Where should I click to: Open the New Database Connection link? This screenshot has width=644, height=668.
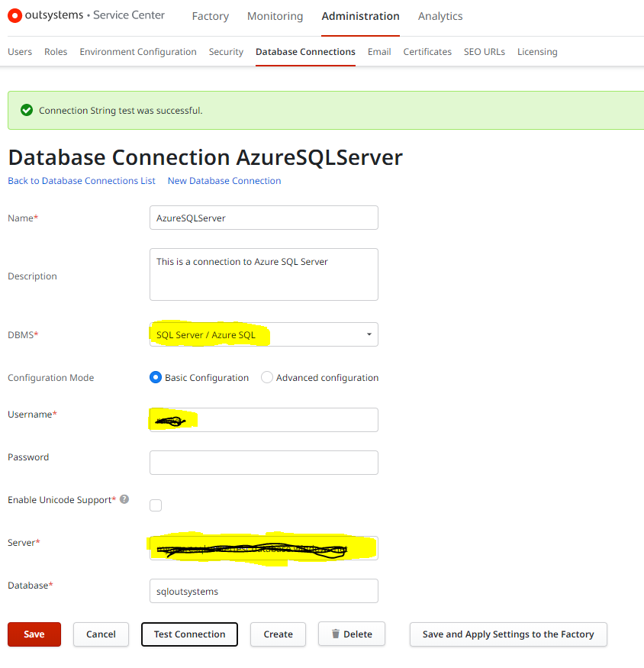[x=224, y=180]
